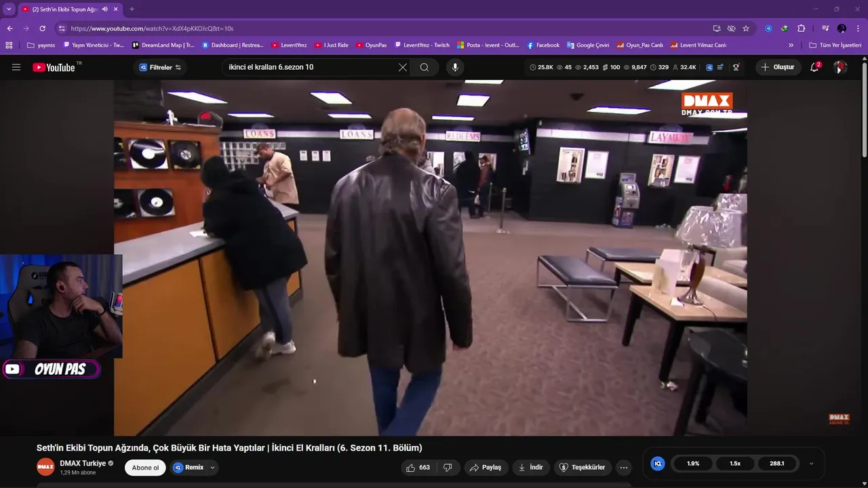This screenshot has width=868, height=488.
Task: Open the vidIQ list menu icon
Action: (x=720, y=67)
